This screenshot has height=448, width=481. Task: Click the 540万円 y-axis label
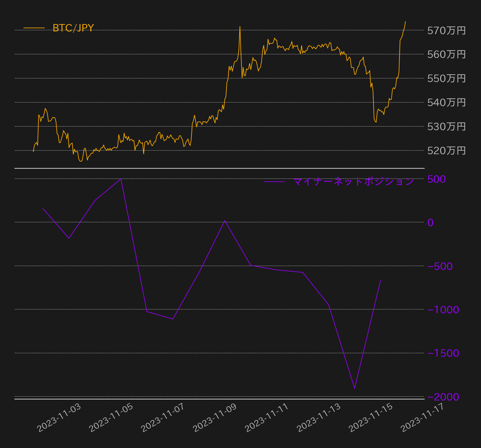446,102
